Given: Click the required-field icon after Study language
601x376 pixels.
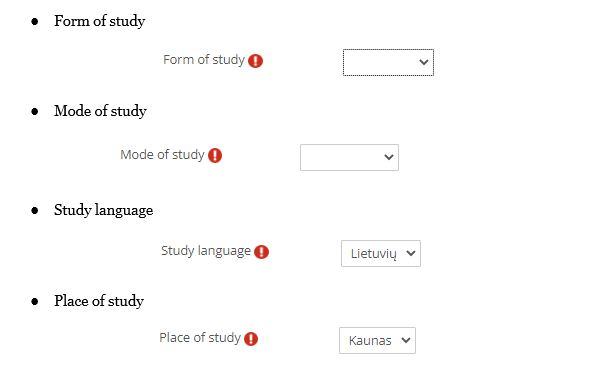Looking at the screenshot, I should point(261,251).
